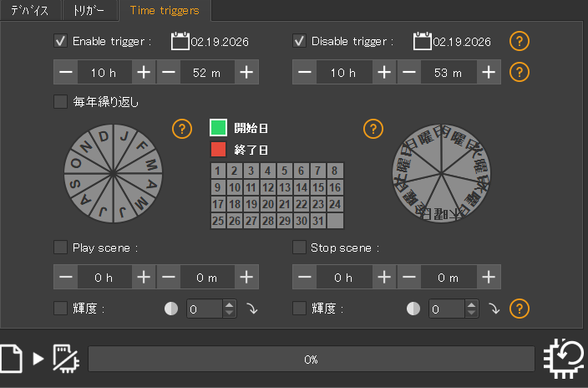Increase Enable trigger hours with plus
The width and height of the screenshot is (588, 388).
(144, 73)
